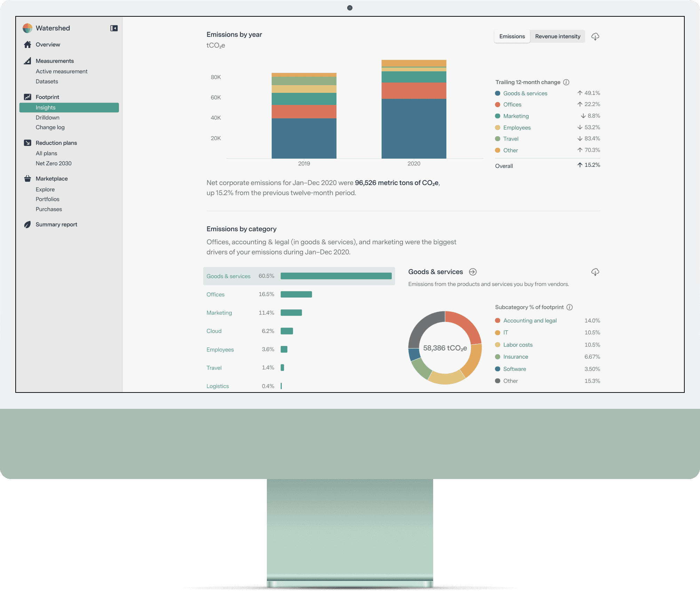Click the Summary report leaf icon
The width and height of the screenshot is (700, 591).
click(27, 225)
